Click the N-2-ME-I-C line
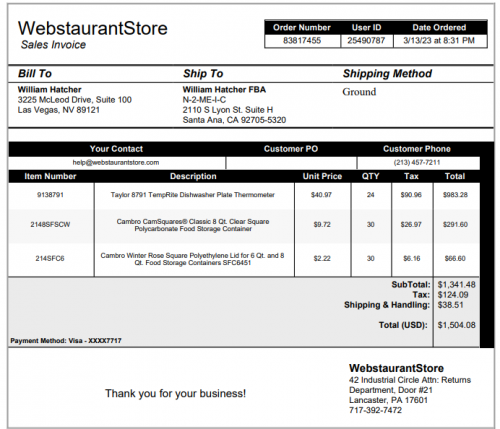500x429 pixels. (204, 100)
